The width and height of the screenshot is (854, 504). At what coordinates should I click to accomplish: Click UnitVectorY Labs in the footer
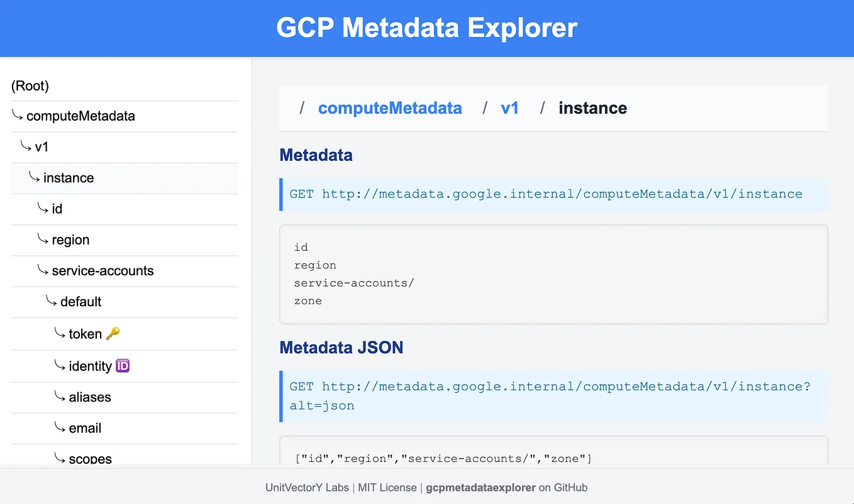(307, 487)
